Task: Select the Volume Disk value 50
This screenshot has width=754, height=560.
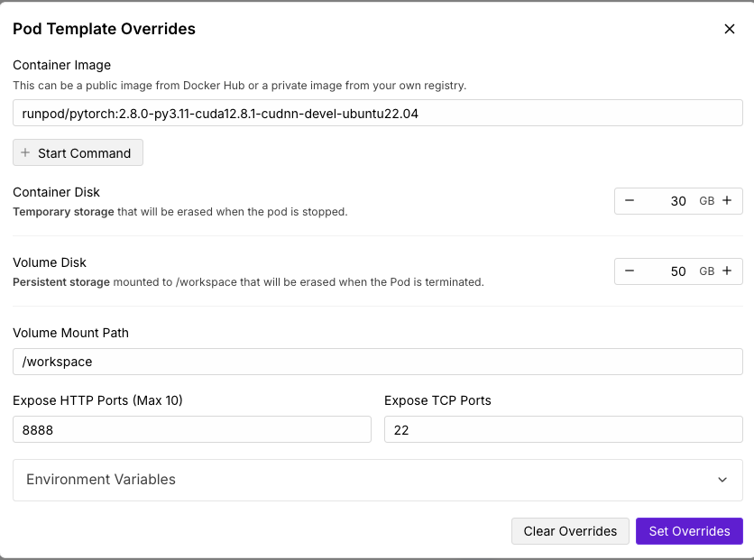Action: [x=678, y=271]
